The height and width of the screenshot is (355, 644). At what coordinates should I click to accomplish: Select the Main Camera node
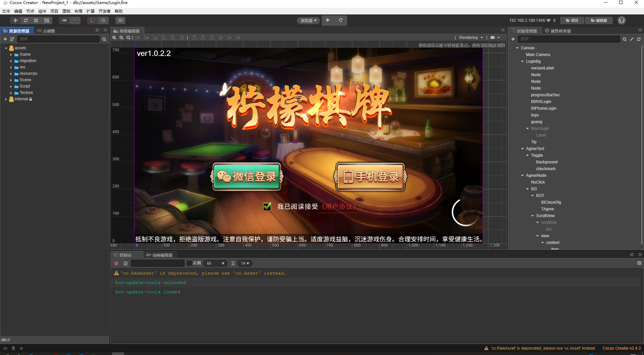(x=538, y=55)
